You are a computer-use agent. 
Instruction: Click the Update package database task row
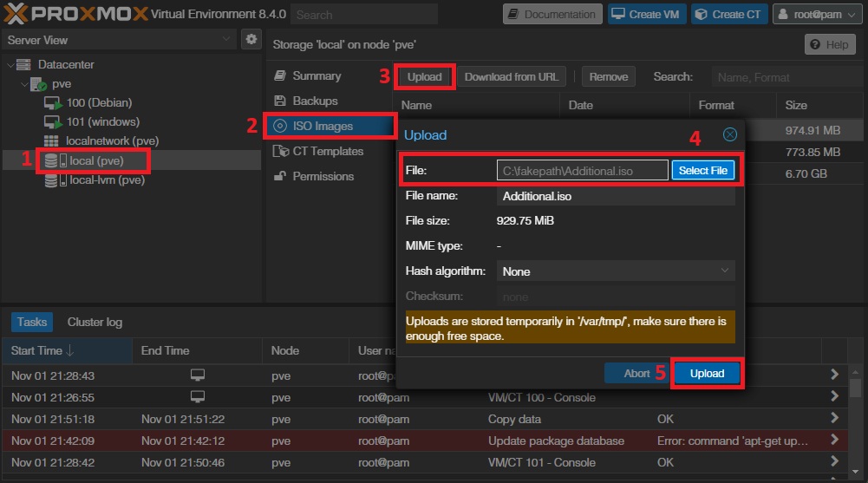point(425,441)
